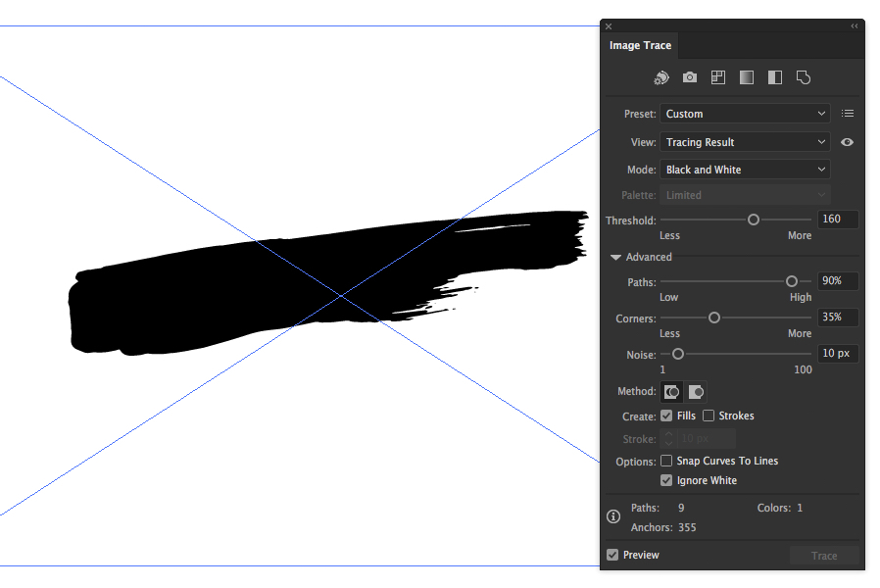Image resolution: width=880 pixels, height=588 pixels.
Task: Open the View dropdown
Action: point(745,142)
